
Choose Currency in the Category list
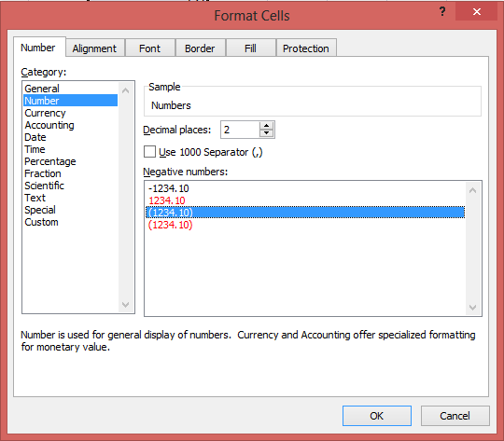click(x=45, y=113)
